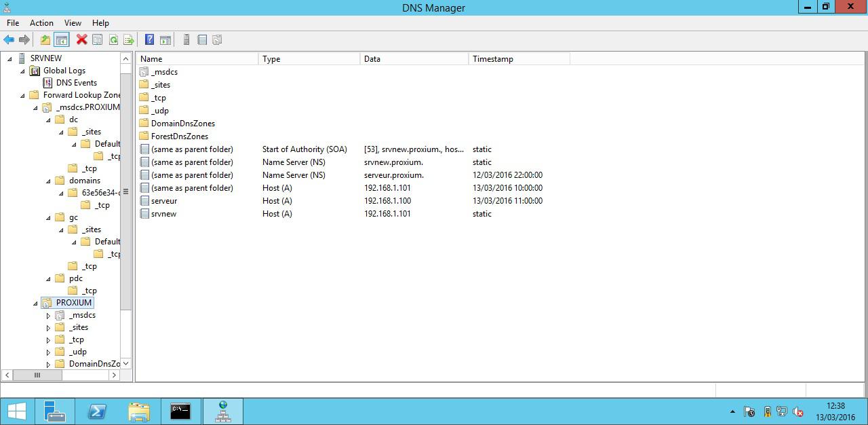Viewport: 868px width, 425px height.
Task: Click the tree pane horizontal scrollbar thumb
Action: (x=37, y=375)
